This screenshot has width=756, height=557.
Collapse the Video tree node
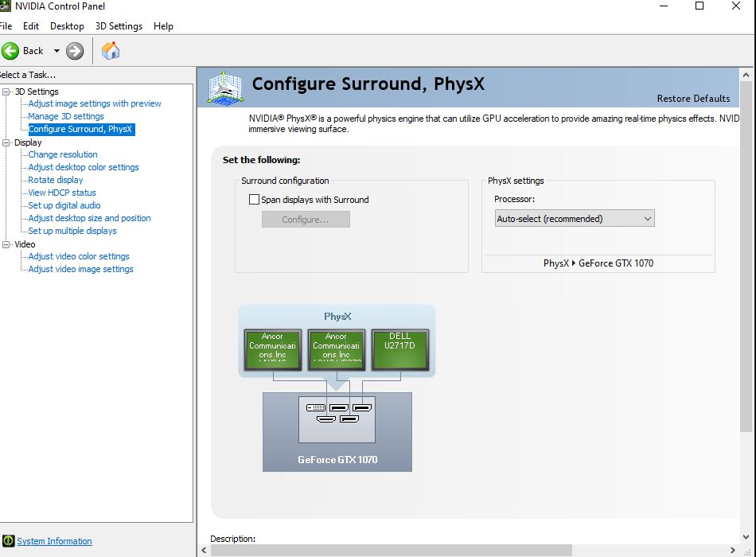(x=6, y=244)
